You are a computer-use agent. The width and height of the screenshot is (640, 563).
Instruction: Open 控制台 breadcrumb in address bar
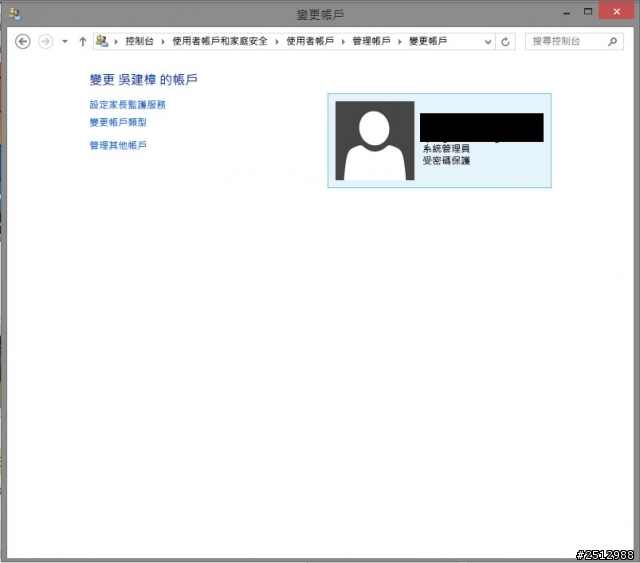[139, 41]
